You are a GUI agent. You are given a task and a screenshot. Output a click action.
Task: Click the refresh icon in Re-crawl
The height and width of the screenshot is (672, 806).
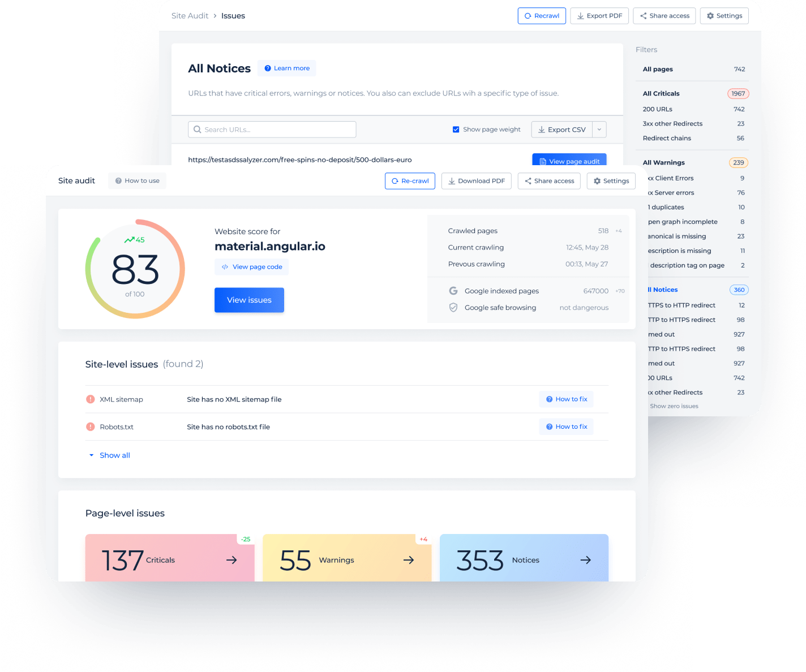(395, 181)
